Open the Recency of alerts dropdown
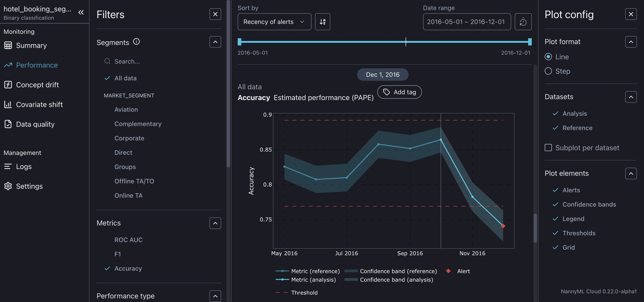 274,22
